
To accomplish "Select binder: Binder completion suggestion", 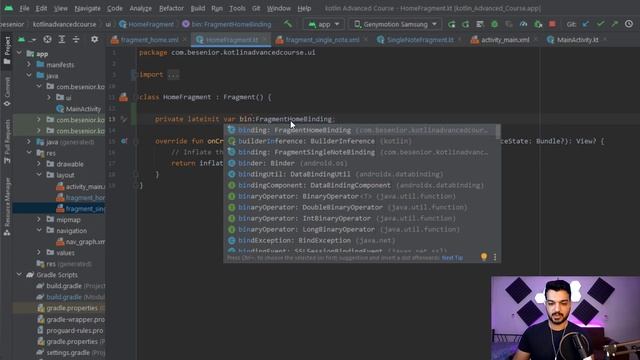I will [361, 163].
